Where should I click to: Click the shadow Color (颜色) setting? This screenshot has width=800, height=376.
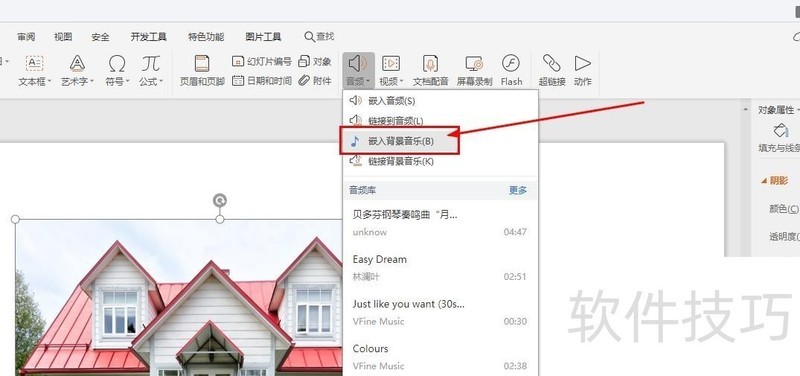(784, 209)
